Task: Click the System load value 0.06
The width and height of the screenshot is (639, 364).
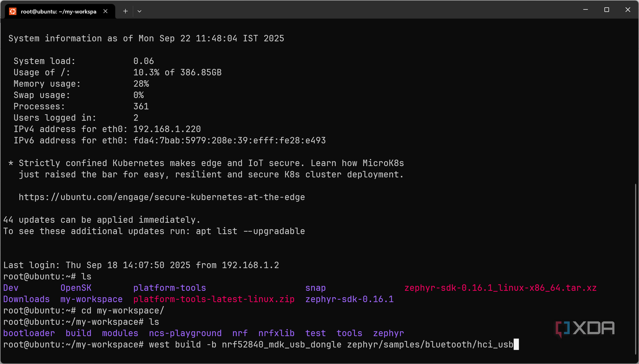Action: tap(144, 61)
